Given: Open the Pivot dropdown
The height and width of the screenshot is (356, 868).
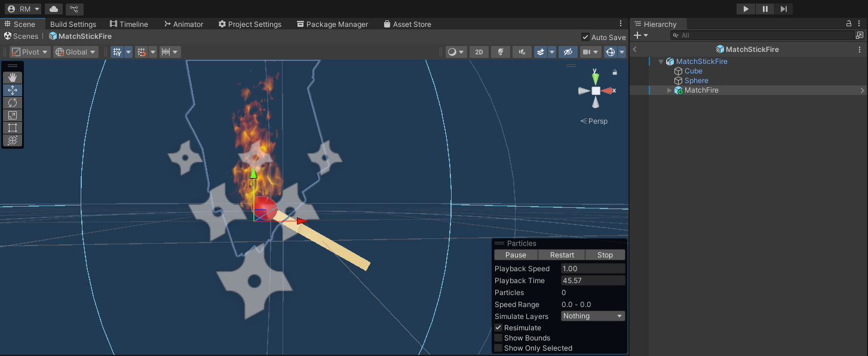Looking at the screenshot, I should point(30,52).
